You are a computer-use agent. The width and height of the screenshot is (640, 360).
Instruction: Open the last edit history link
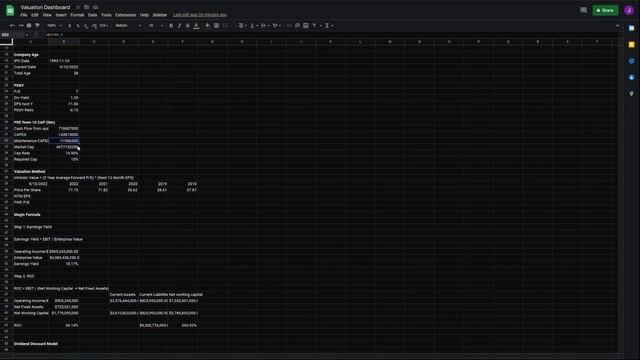tap(200, 15)
